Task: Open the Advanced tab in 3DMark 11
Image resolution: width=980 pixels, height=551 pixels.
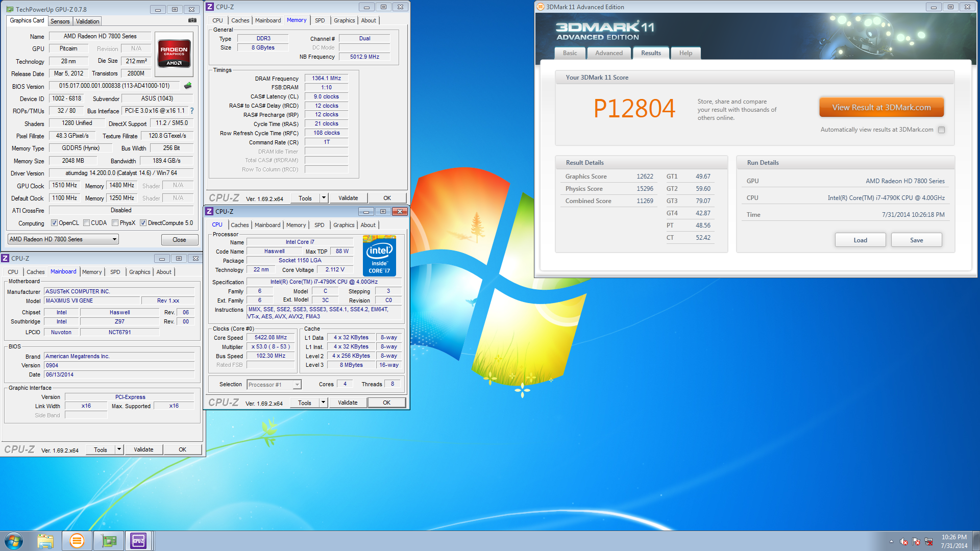Action: coord(609,53)
